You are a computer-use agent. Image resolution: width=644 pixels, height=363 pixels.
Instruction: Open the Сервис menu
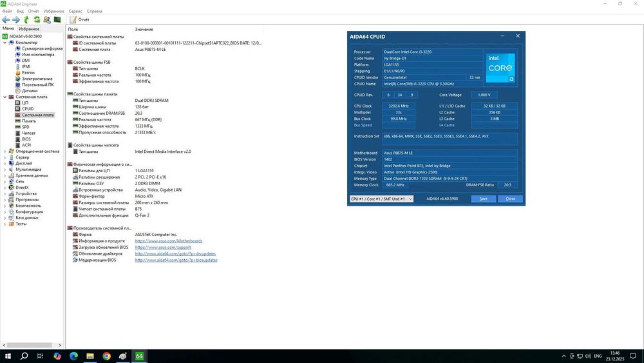click(x=75, y=11)
